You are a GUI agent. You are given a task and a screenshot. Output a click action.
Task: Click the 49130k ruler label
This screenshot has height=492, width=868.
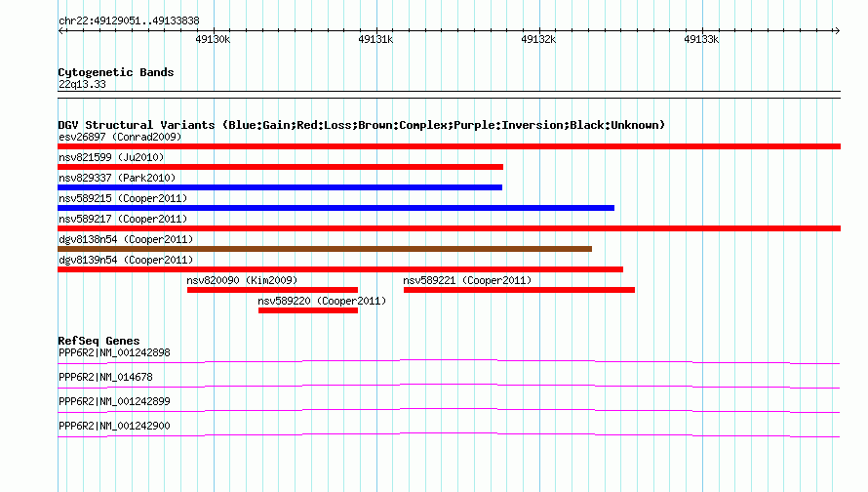(x=213, y=39)
